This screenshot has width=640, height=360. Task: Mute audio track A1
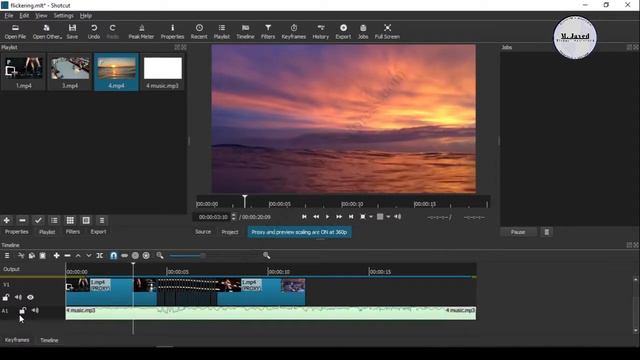[x=36, y=311]
